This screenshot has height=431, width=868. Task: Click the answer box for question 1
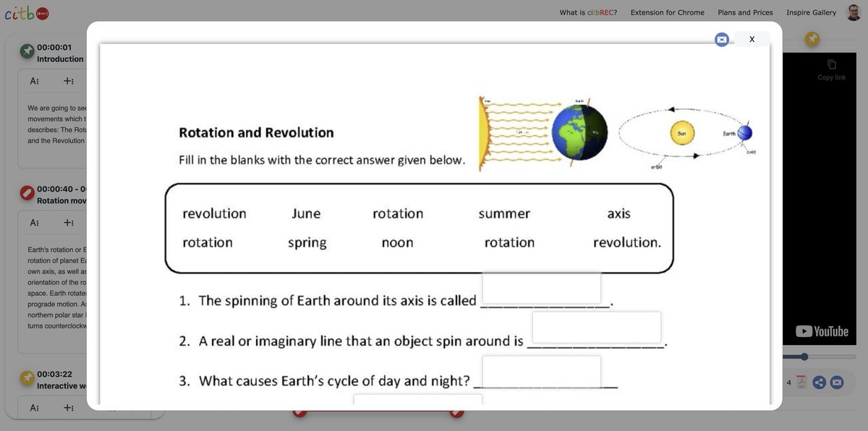coord(542,289)
